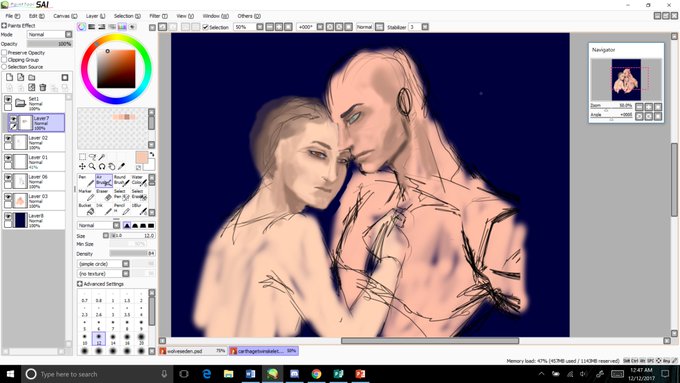This screenshot has width=680, height=383.
Task: Collapse the Paints Effect section
Action: click(4, 26)
